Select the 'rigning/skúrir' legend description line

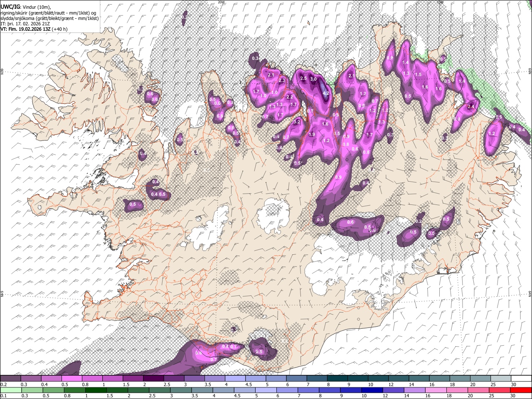(x=48, y=12)
